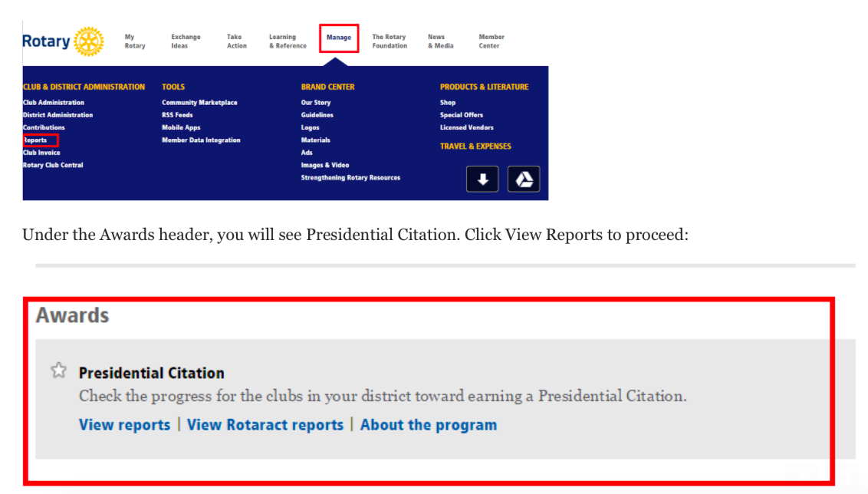Click the Travel & Expenses heading

475,147
